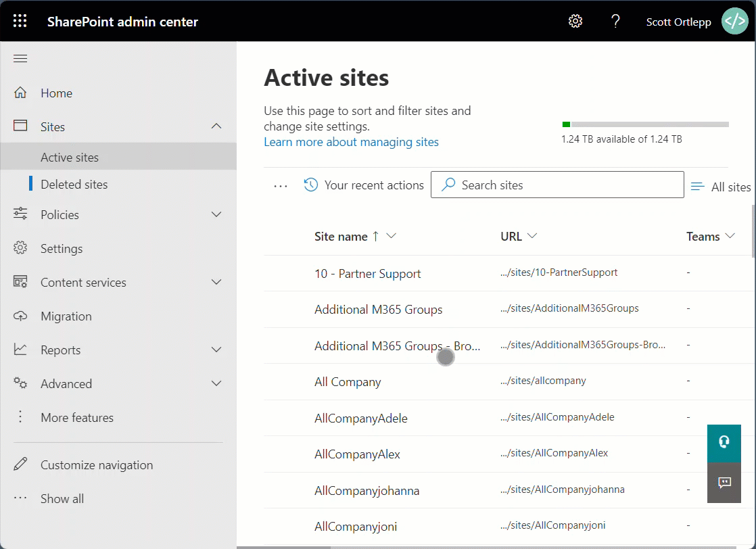Collapse the Sites section chevron
This screenshot has width=756, height=549.
coord(216,126)
